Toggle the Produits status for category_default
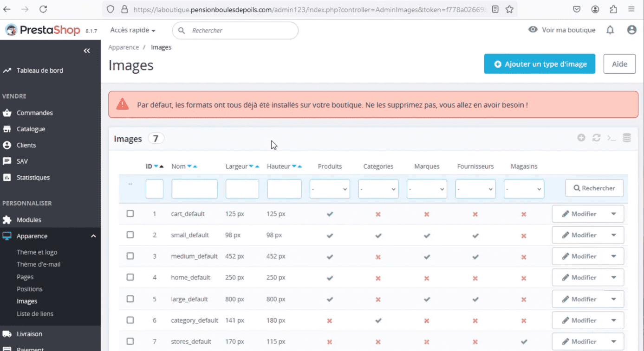Viewport: 644px width, 351px height. [330, 320]
